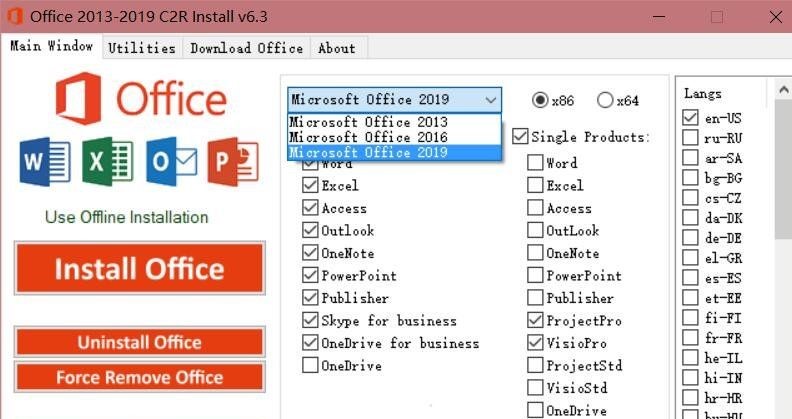Check the fi-FI language
This screenshot has height=419, width=792.
pyautogui.click(x=690, y=318)
